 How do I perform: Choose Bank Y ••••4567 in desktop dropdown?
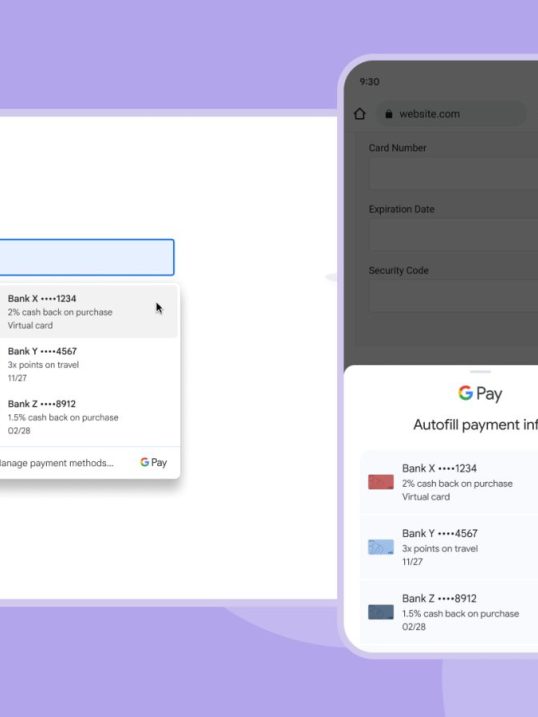(88, 364)
